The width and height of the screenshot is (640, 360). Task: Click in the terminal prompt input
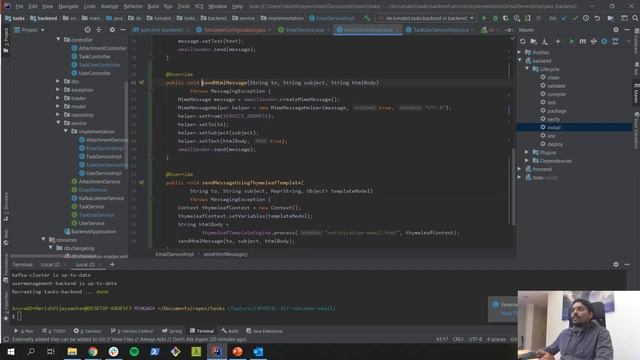tap(20, 316)
